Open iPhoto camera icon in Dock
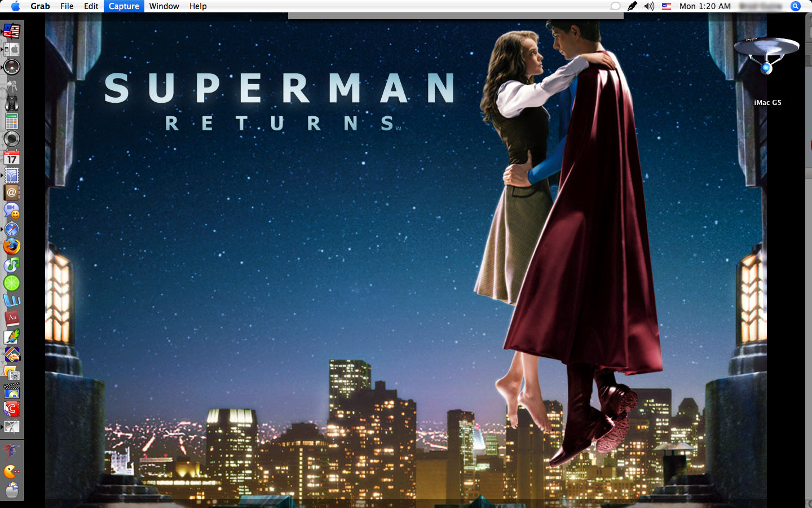 [x=12, y=373]
